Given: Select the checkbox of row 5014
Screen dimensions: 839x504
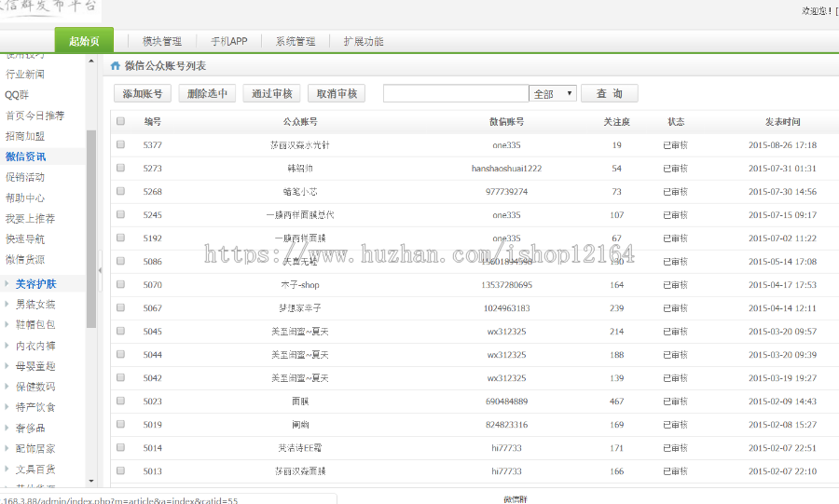Looking at the screenshot, I should tap(121, 447).
